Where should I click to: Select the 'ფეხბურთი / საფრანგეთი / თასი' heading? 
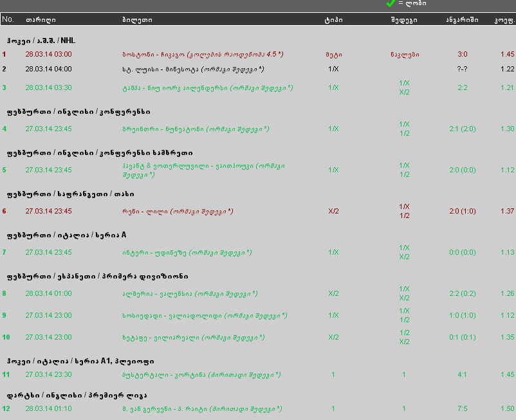pyautogui.click(x=70, y=194)
